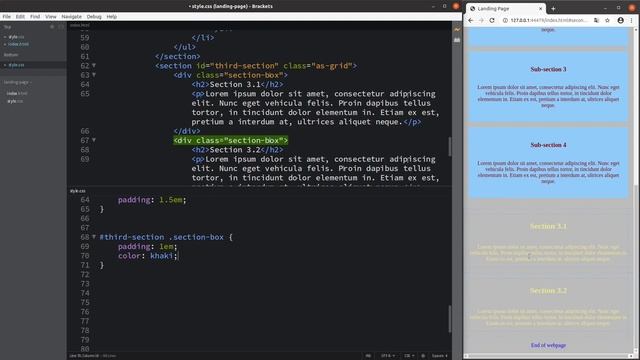Open index.html in project file tree

tap(17, 93)
